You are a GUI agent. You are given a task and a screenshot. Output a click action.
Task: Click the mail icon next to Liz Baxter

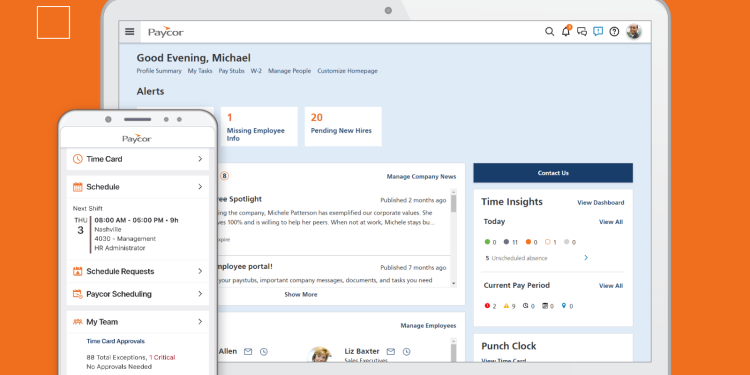391,352
